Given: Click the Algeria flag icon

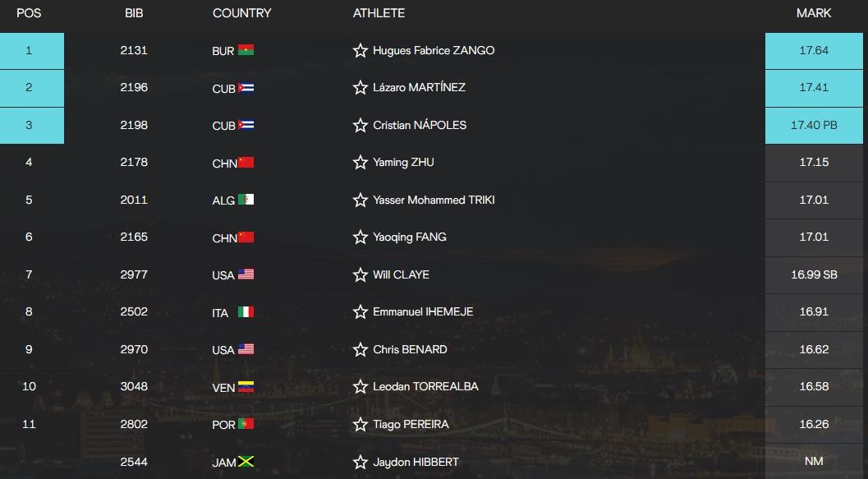Looking at the screenshot, I should tap(246, 200).
